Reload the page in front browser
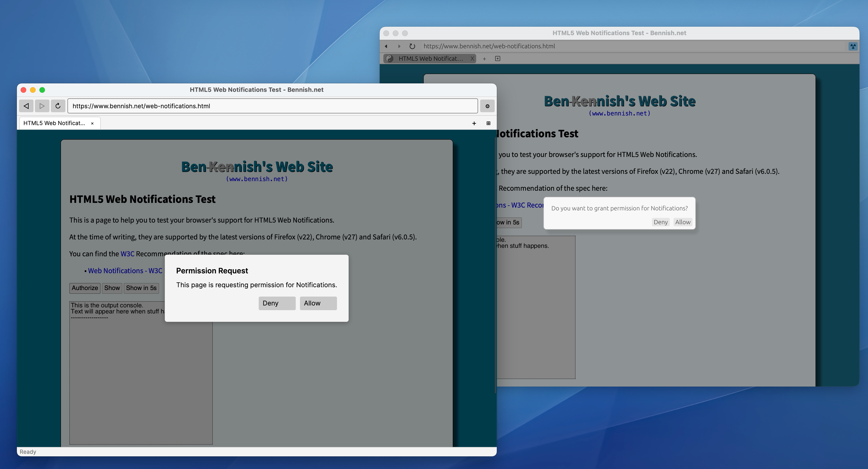The image size is (868, 469). click(58, 106)
